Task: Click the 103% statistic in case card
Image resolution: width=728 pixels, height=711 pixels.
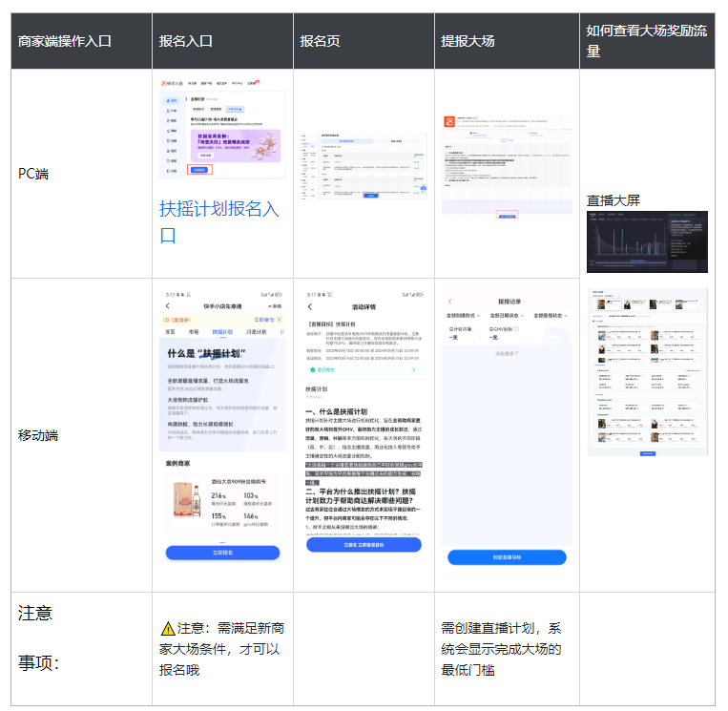Action: coord(251,495)
